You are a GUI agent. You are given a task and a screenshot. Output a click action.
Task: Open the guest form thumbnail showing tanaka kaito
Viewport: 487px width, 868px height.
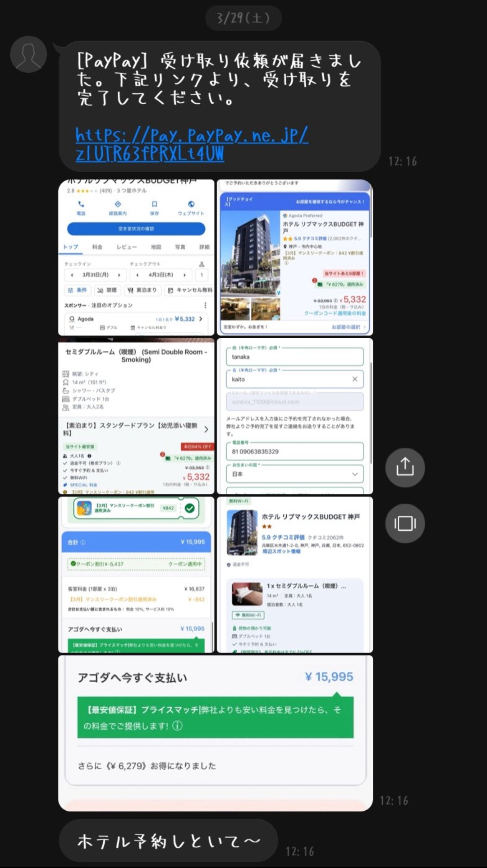tap(295, 416)
